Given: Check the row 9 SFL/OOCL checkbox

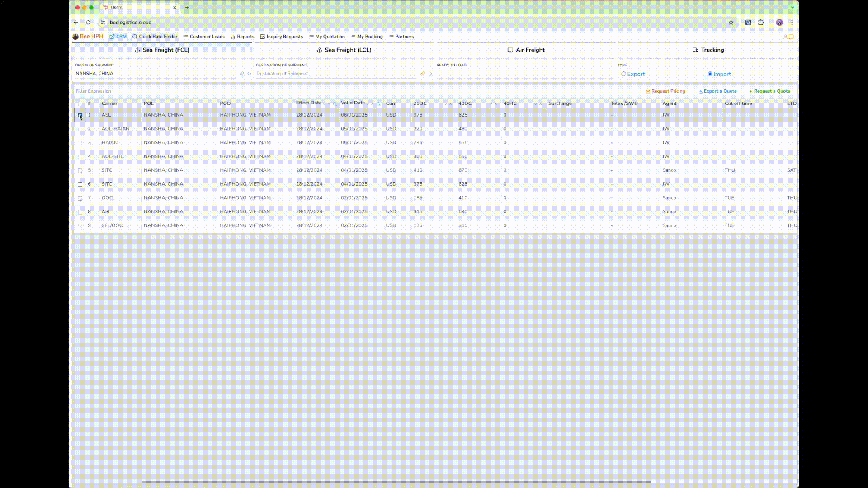Looking at the screenshot, I should (80, 225).
